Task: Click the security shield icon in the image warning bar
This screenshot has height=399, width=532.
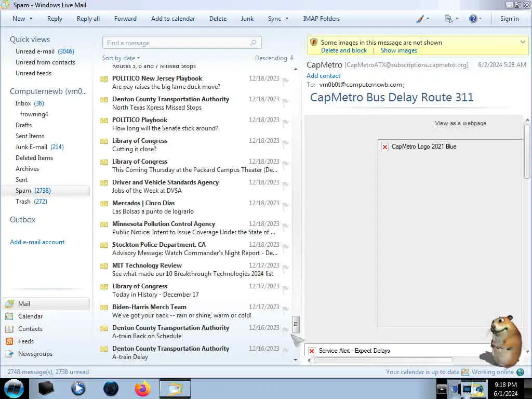Action: point(314,43)
